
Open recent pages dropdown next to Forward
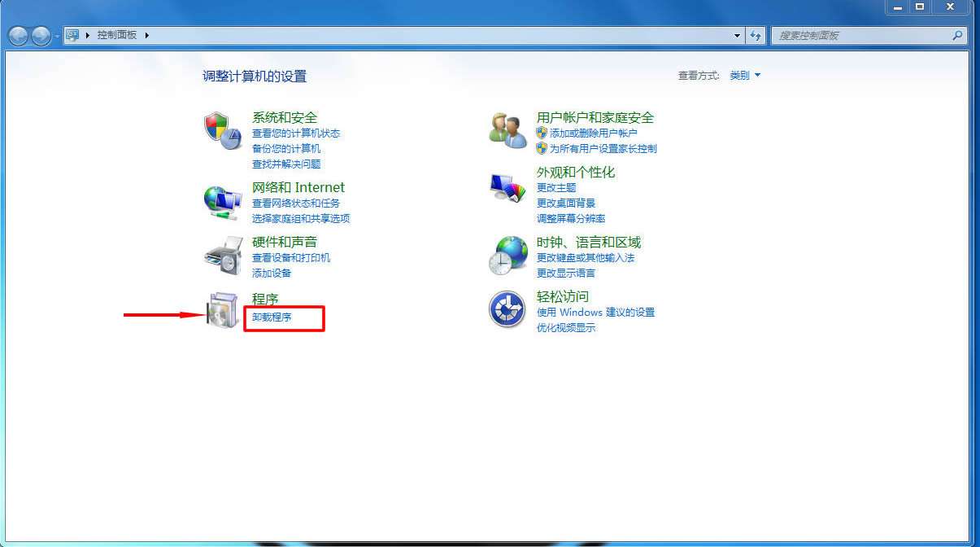coord(57,36)
